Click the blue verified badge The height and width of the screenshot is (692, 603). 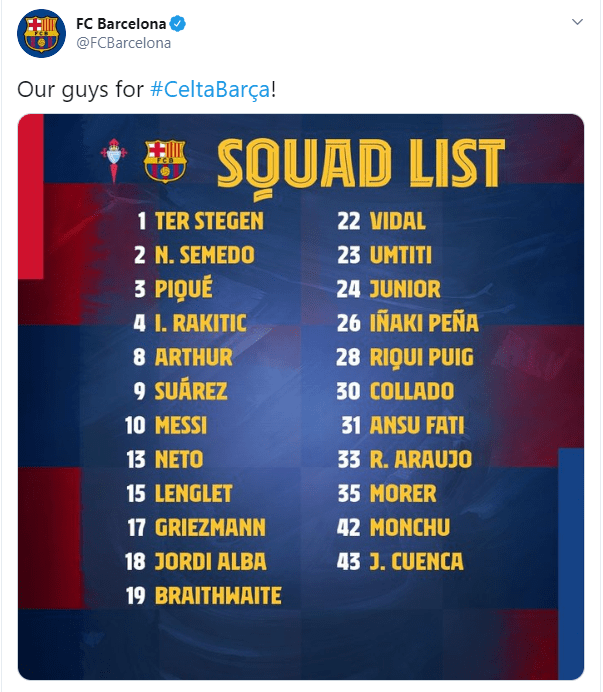178,24
